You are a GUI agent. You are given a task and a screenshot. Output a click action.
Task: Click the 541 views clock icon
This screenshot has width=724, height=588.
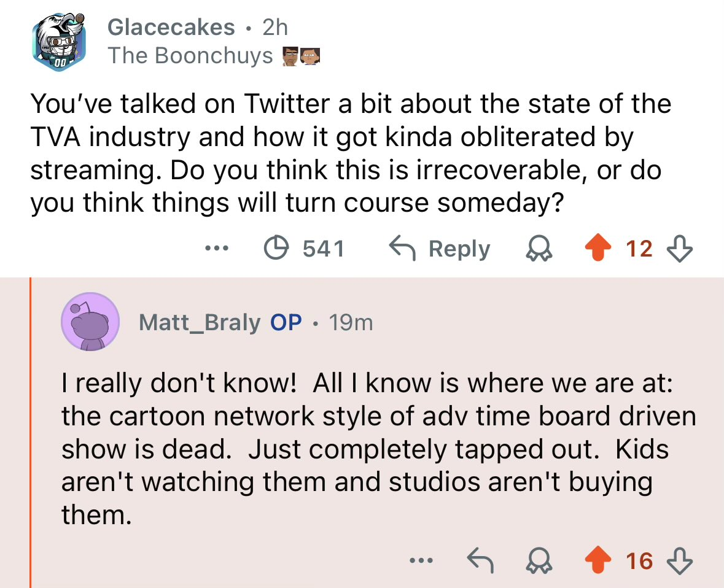click(276, 249)
